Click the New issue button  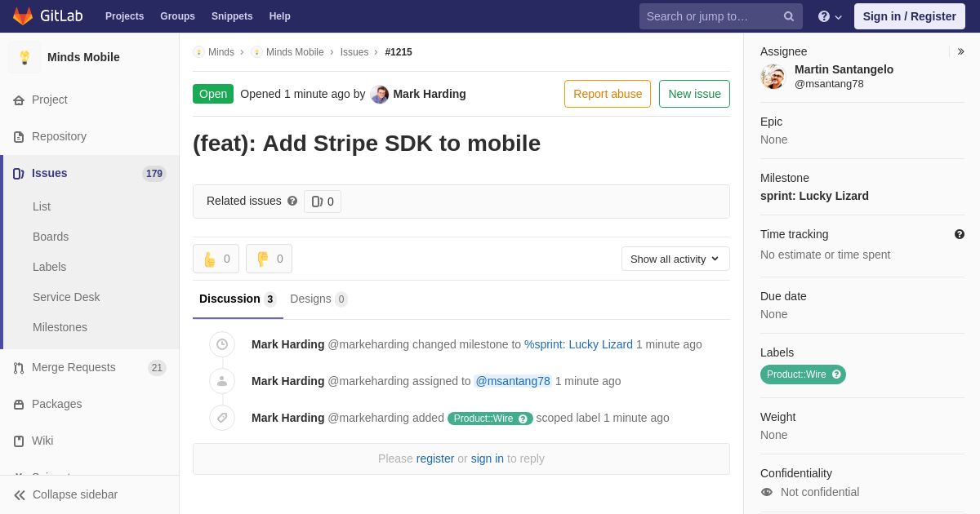point(694,94)
